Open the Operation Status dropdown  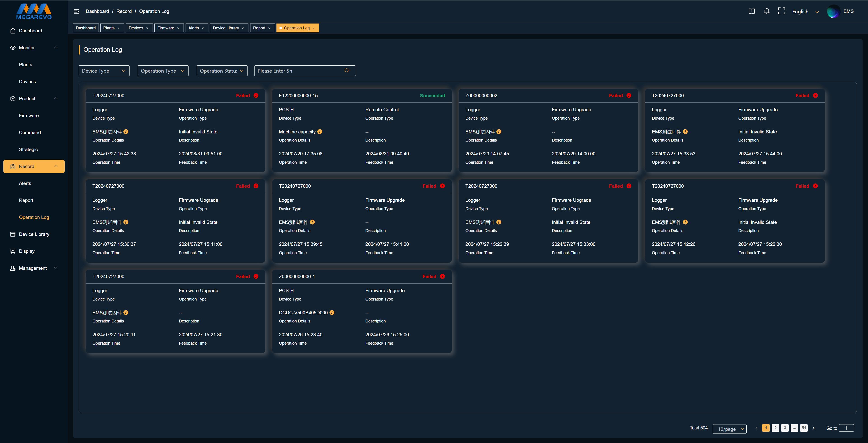(222, 71)
